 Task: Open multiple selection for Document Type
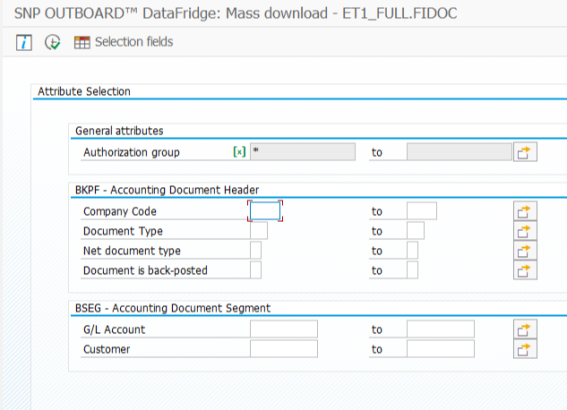[525, 231]
